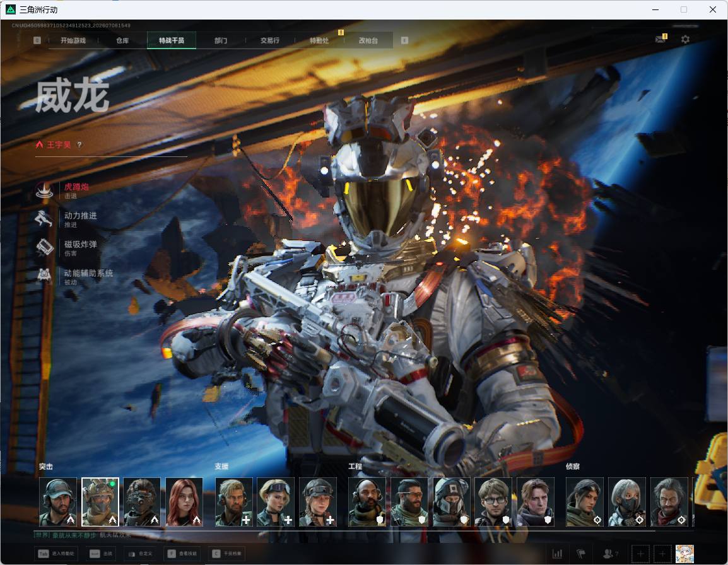This screenshot has height=565, width=728.
Task: Click the world chat message line
Action: click(83, 535)
